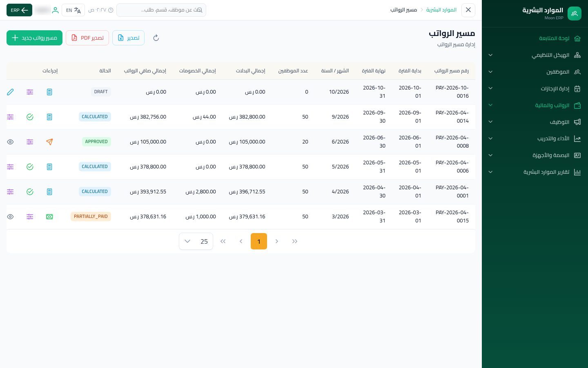Image resolution: width=588 pixels, height=368 pixels.
Task: Click approve check icon in 9/2026 row
Action: [x=30, y=117]
